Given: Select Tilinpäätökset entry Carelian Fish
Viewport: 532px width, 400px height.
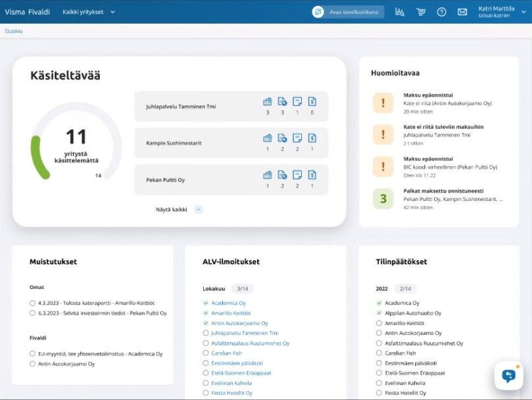Looking at the screenshot, I should click(x=400, y=353).
